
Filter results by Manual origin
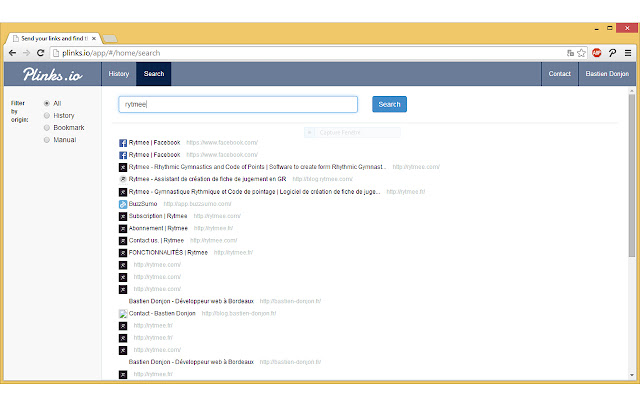[x=47, y=140]
